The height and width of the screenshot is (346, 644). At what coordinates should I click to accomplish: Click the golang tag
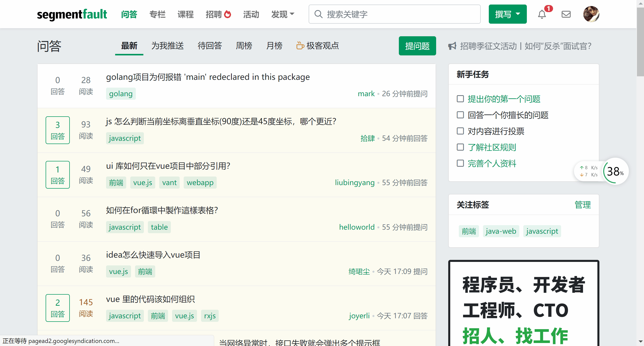click(x=121, y=94)
